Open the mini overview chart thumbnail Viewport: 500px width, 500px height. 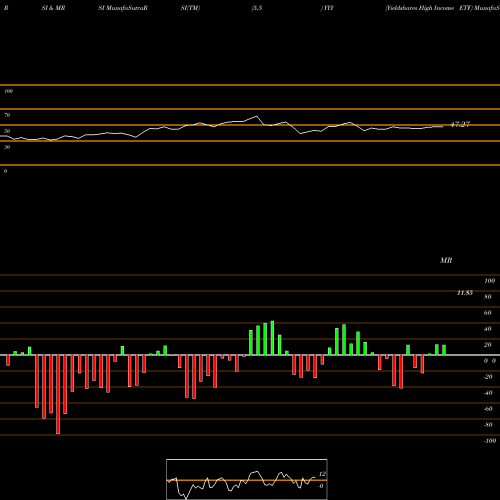[x=247, y=479]
